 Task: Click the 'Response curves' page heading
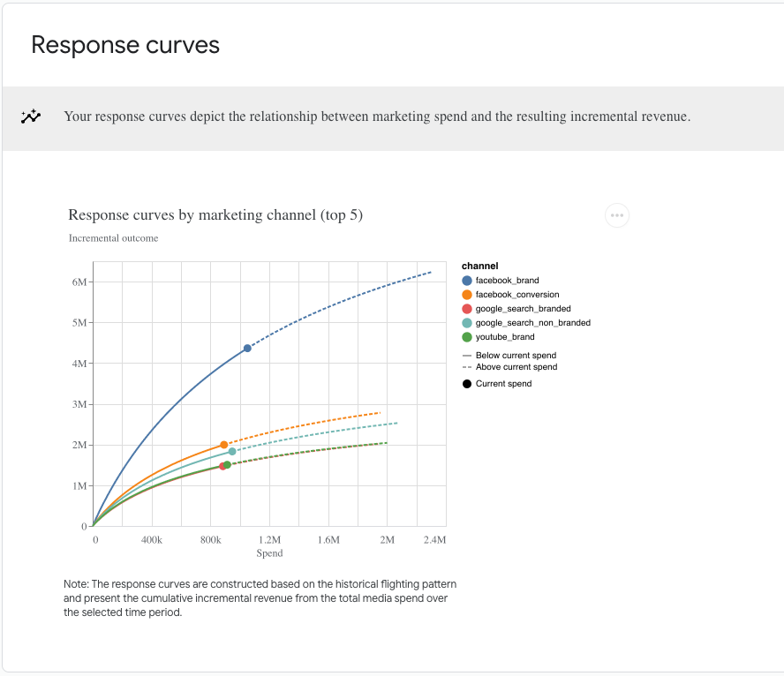125,45
